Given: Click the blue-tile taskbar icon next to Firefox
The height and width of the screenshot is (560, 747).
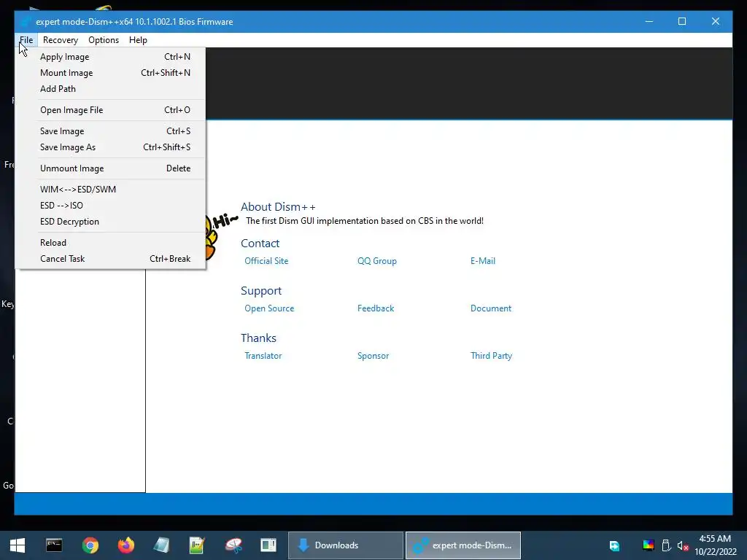Looking at the screenshot, I should coord(161,545).
